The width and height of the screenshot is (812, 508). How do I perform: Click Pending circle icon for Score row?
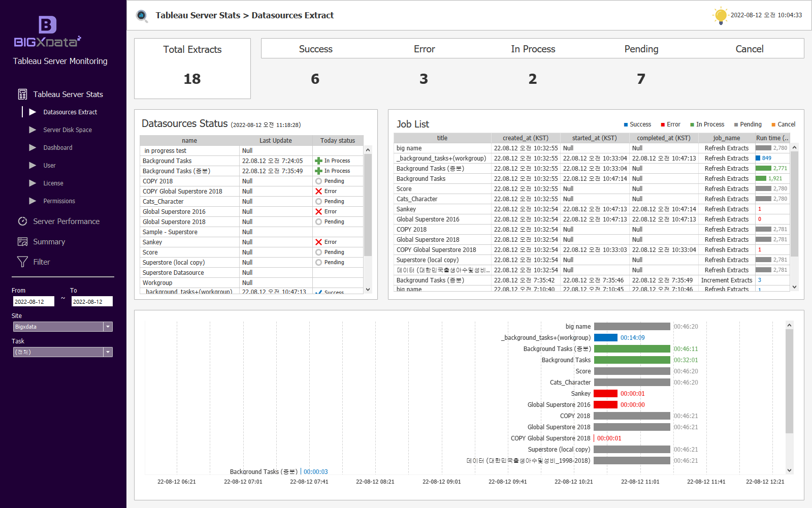tap(318, 252)
